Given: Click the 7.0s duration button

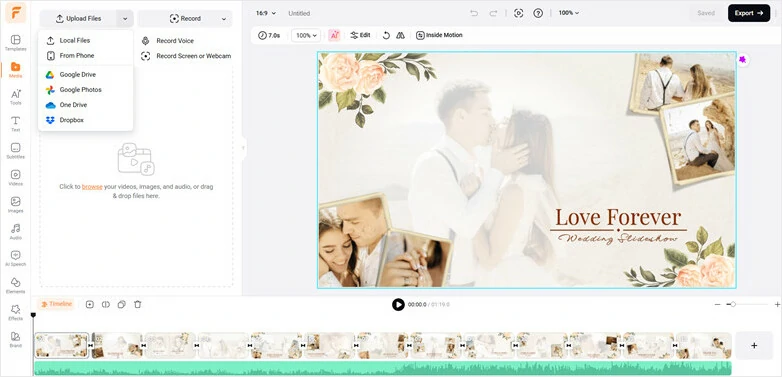Looking at the screenshot, I should click(x=269, y=35).
